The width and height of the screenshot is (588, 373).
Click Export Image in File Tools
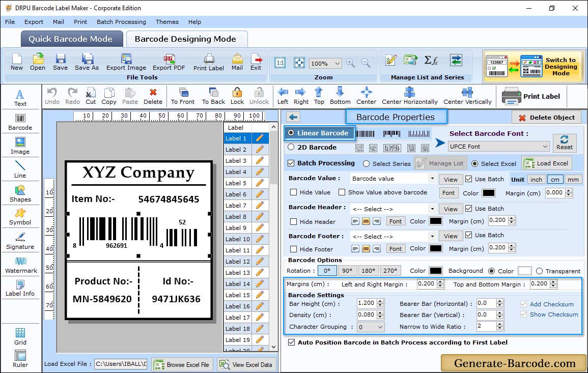pyautogui.click(x=126, y=62)
